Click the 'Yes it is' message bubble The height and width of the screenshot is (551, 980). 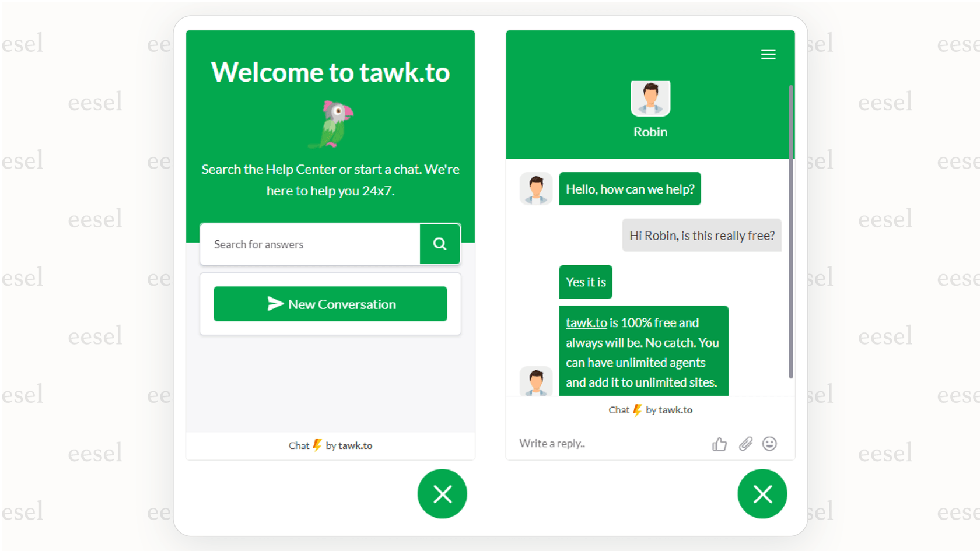click(585, 282)
